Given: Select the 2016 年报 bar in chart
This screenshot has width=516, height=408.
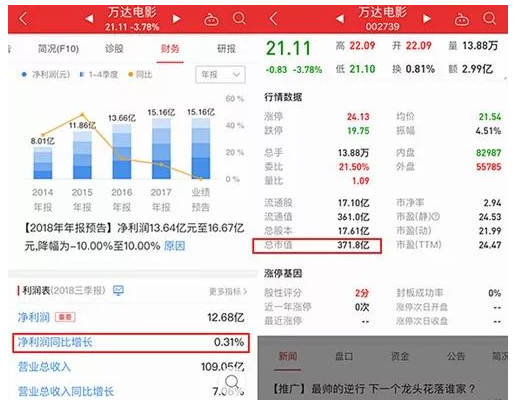Looking at the screenshot, I should [122, 152].
